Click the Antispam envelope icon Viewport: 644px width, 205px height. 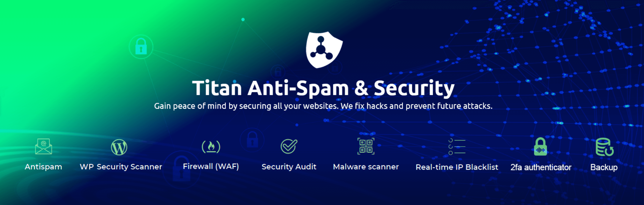coord(43,146)
